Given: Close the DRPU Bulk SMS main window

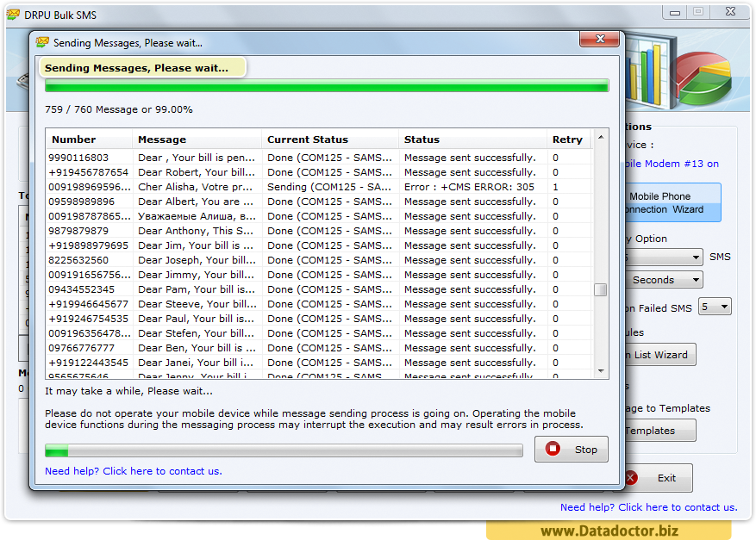Looking at the screenshot, I should click(x=730, y=12).
